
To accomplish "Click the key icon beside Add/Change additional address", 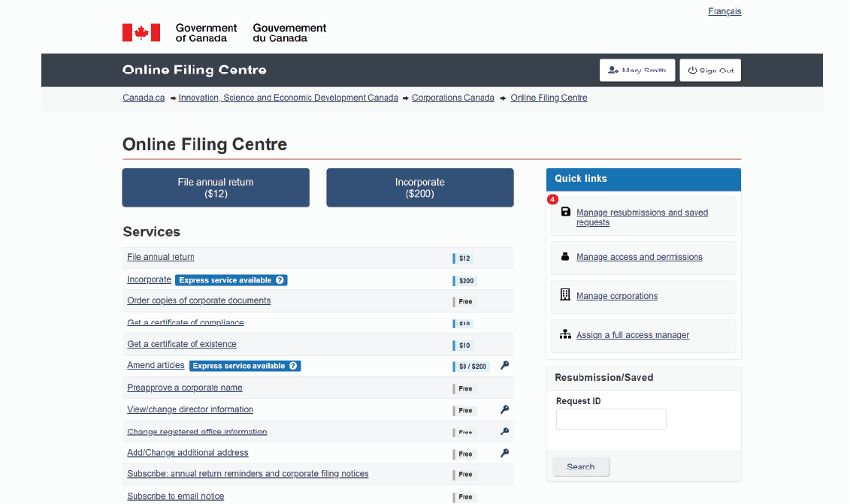I will (x=504, y=454).
